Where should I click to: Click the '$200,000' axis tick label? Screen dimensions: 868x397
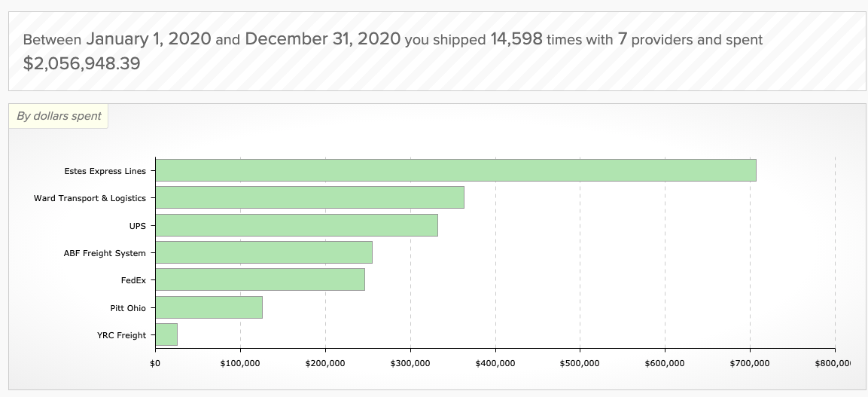[x=325, y=363]
